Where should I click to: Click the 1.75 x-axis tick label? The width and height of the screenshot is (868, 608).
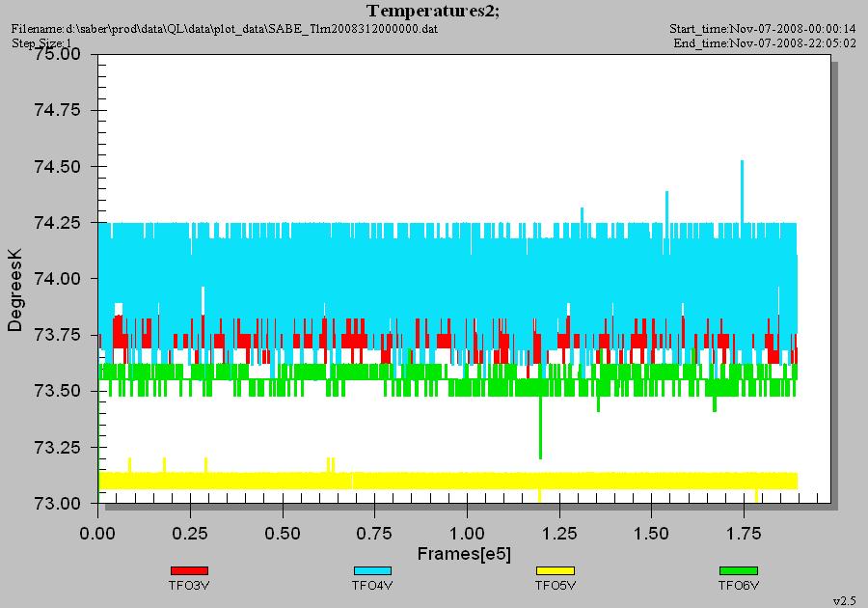(744, 534)
